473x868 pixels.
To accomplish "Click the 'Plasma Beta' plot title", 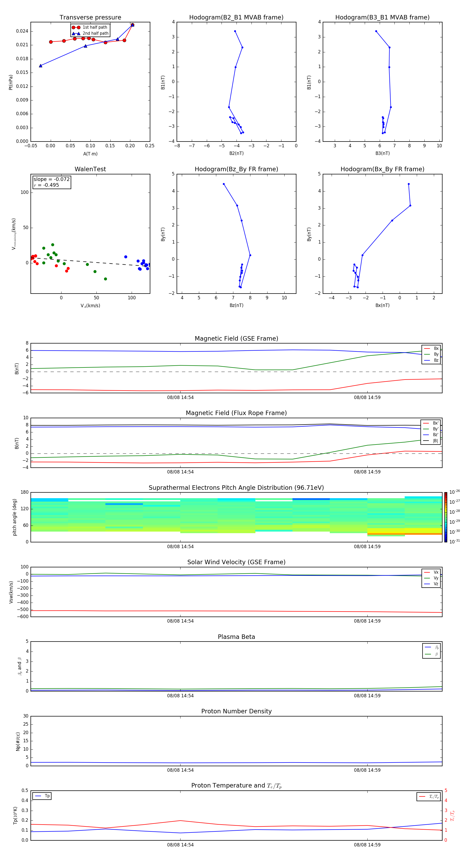I will 236,637.
